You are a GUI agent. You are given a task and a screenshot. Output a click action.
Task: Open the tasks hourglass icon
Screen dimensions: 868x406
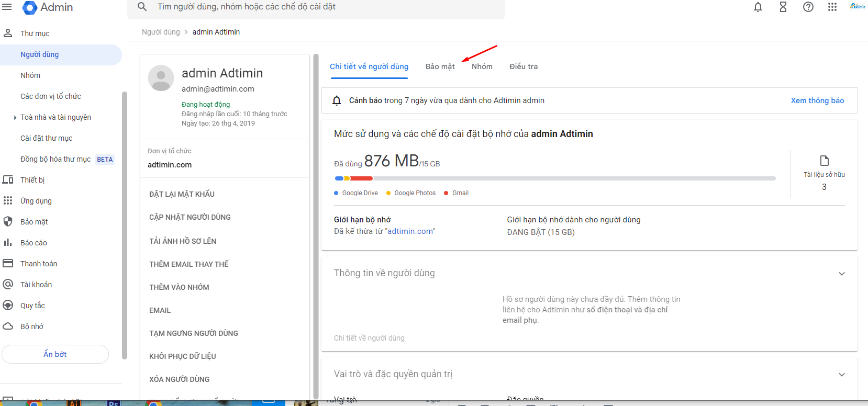(x=783, y=7)
